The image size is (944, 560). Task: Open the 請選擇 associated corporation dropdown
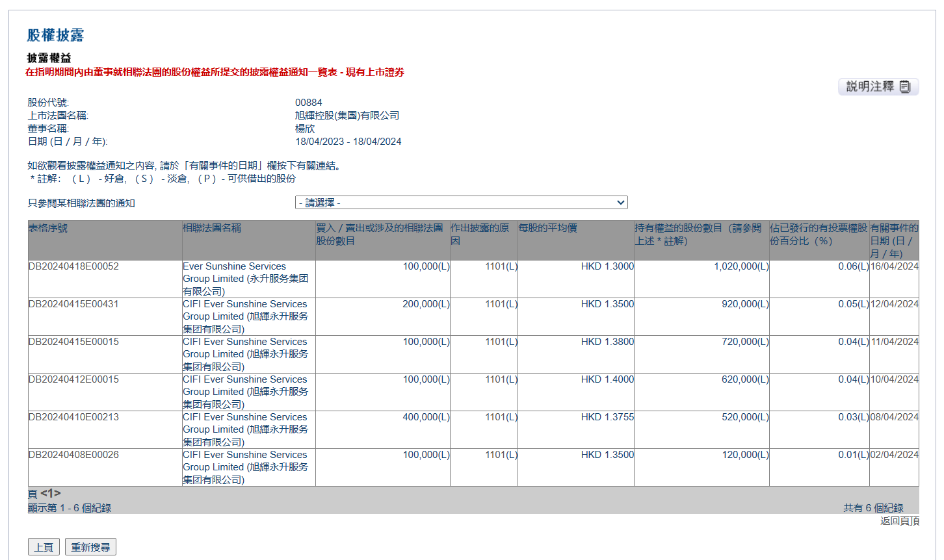coord(462,203)
